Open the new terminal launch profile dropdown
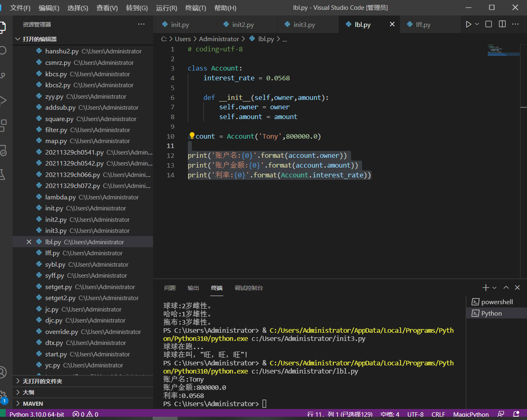 pyautogui.click(x=494, y=288)
